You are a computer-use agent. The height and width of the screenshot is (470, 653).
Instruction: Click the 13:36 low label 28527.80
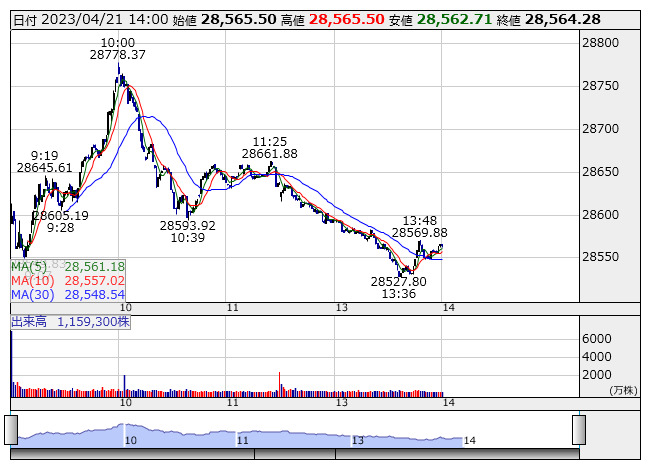click(x=398, y=282)
